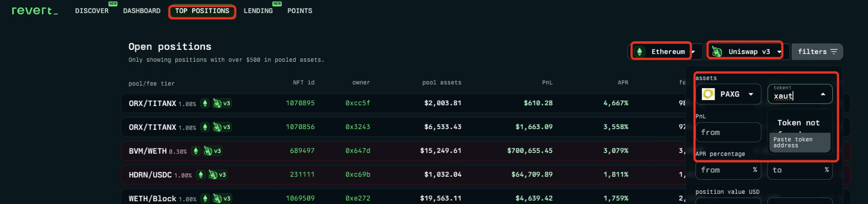Click the PnL from input field
This screenshot has width=868, height=204.
[x=728, y=132]
